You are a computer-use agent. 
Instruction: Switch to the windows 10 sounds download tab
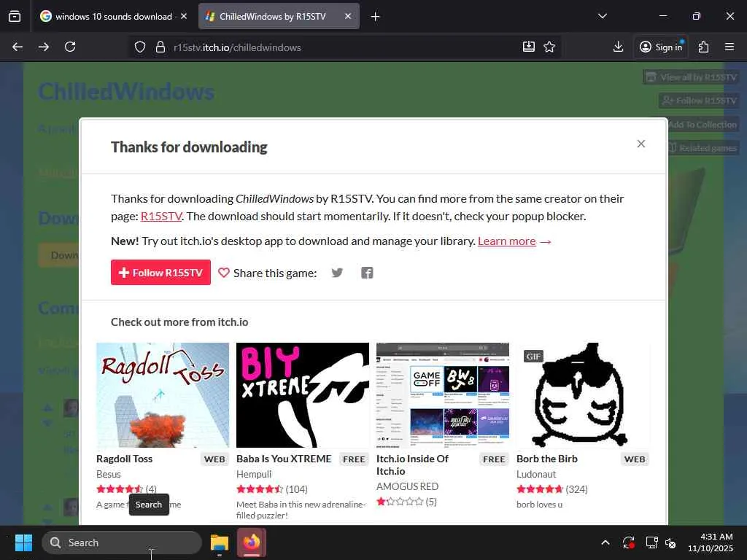pos(113,16)
